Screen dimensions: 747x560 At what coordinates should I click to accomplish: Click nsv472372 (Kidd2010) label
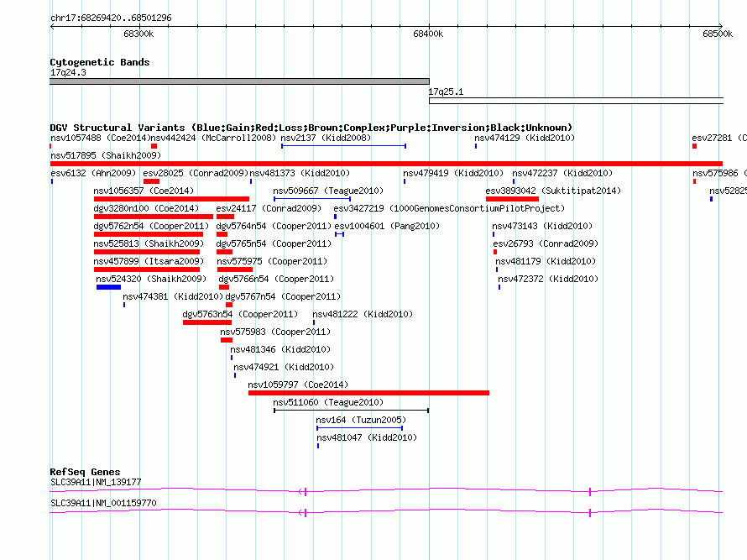pos(548,279)
